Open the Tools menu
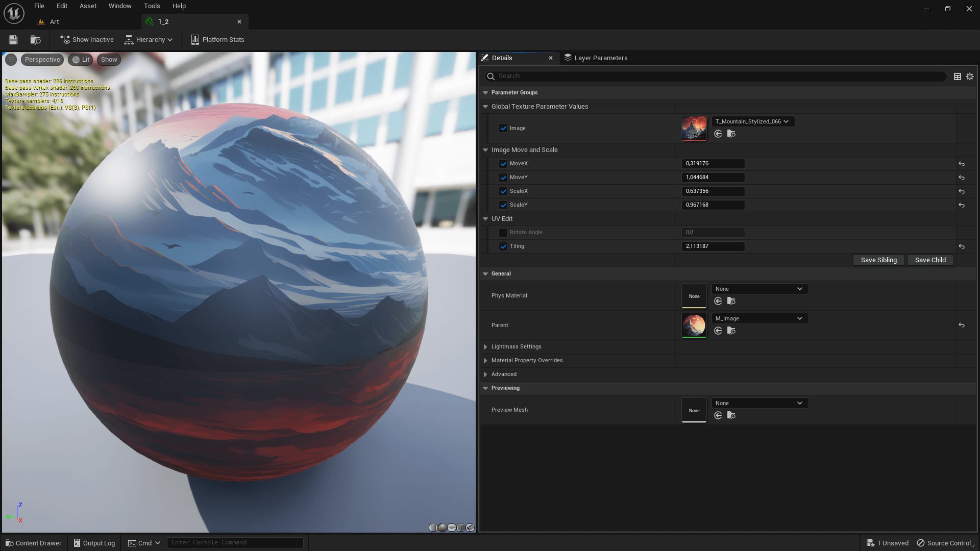The height and width of the screenshot is (551, 980). point(152,6)
